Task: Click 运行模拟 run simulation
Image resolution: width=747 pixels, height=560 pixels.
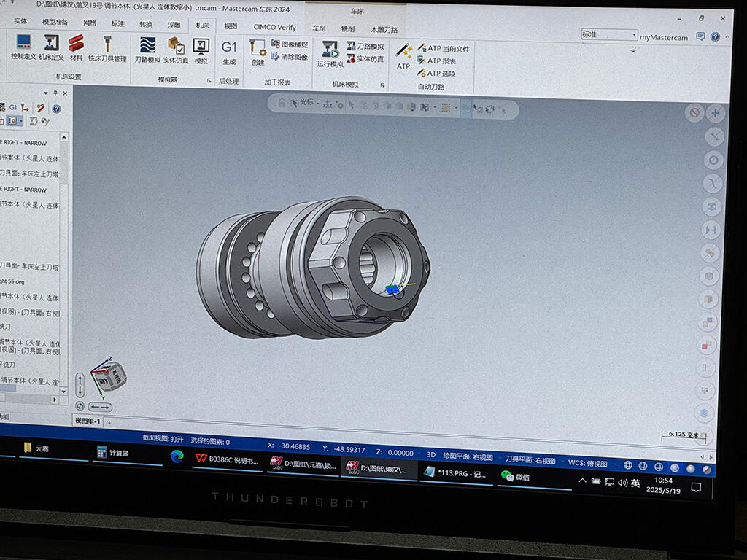Action: coord(330,54)
